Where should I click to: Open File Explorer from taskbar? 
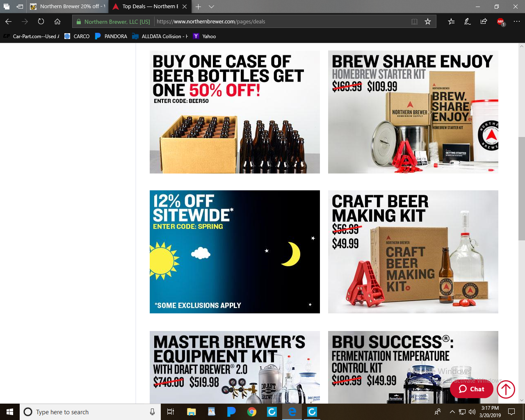[x=192, y=412]
